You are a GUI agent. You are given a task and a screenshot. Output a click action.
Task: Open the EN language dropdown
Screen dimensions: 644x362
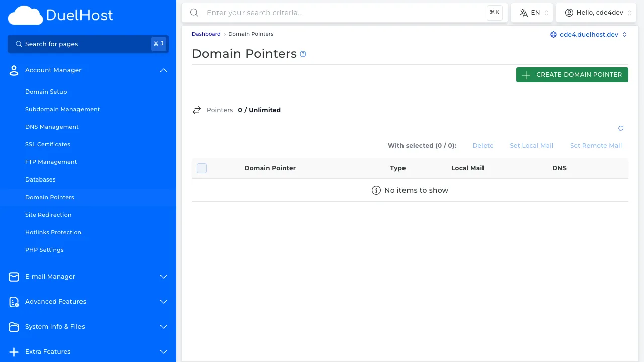532,12
